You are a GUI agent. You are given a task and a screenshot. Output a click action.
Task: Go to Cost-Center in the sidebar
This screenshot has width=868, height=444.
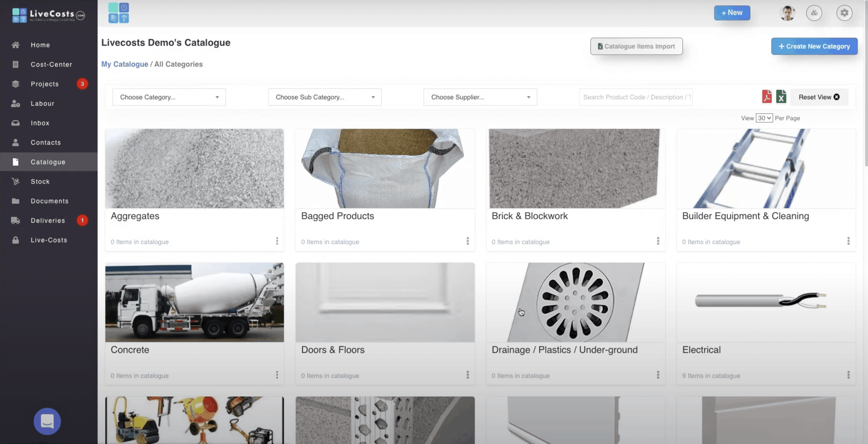(x=49, y=64)
